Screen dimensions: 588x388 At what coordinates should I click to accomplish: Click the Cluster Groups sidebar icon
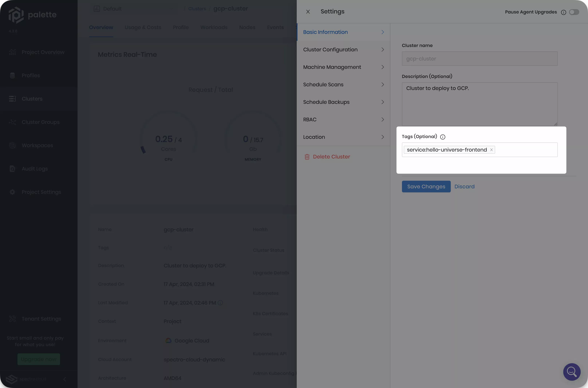click(13, 122)
